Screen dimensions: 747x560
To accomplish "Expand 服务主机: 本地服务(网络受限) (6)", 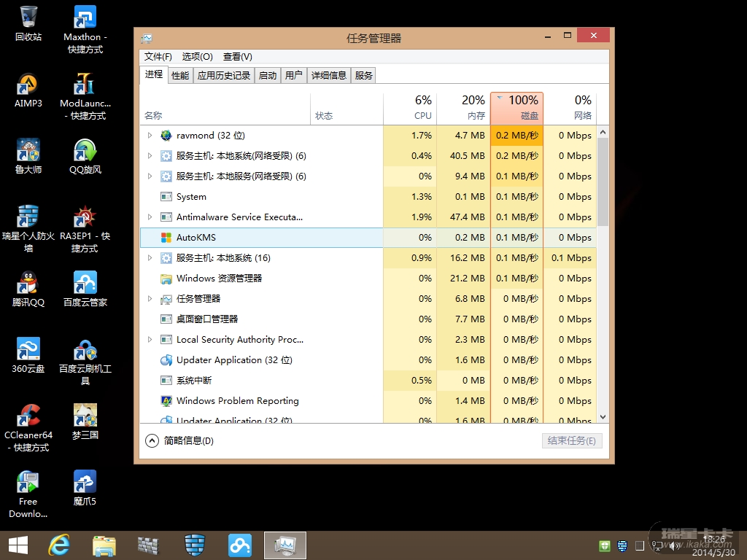I will (150, 176).
